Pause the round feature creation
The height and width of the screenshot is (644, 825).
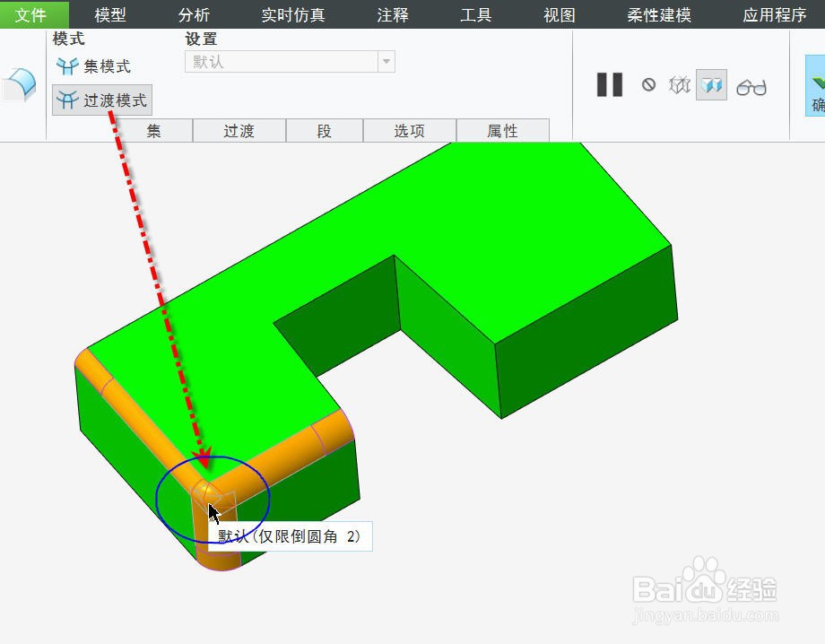pos(608,86)
